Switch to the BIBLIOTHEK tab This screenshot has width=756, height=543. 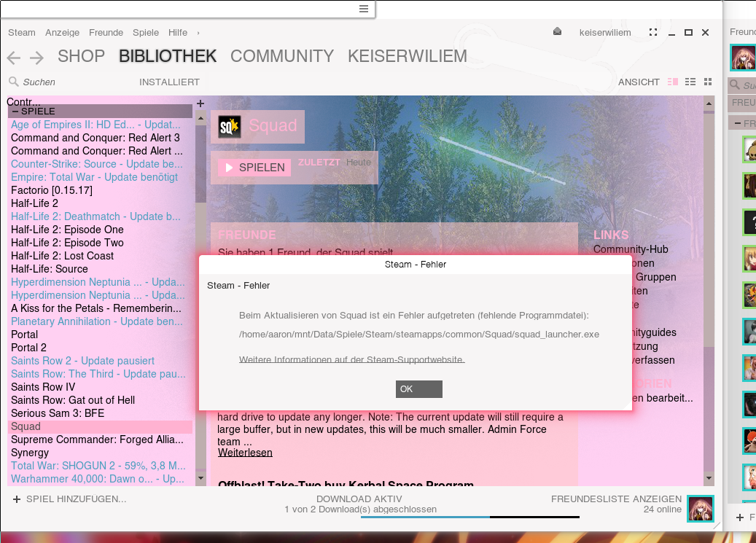(168, 56)
